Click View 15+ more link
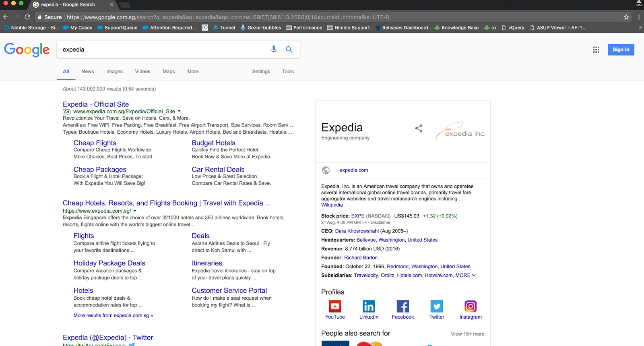 468,334
